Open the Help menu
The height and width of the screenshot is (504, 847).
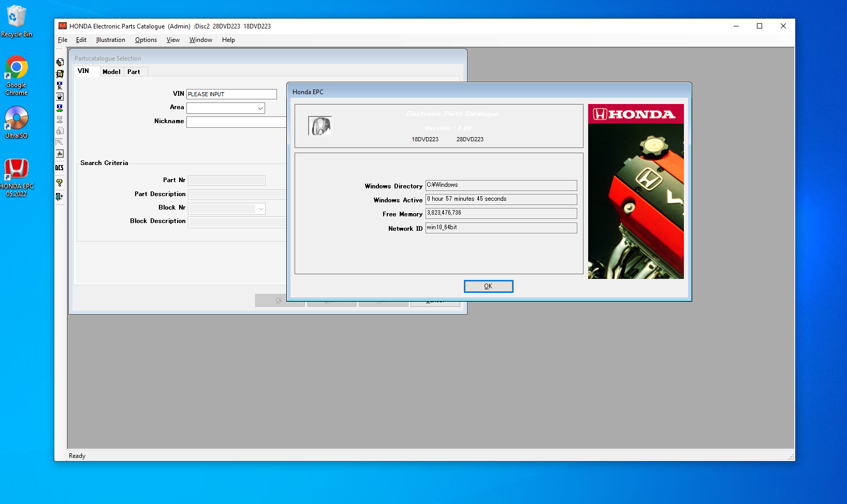click(x=228, y=40)
